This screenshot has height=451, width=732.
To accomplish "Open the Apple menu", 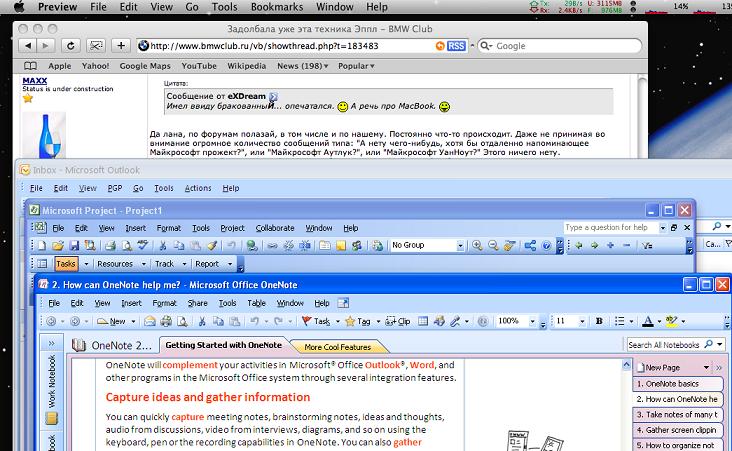I will [19, 7].
